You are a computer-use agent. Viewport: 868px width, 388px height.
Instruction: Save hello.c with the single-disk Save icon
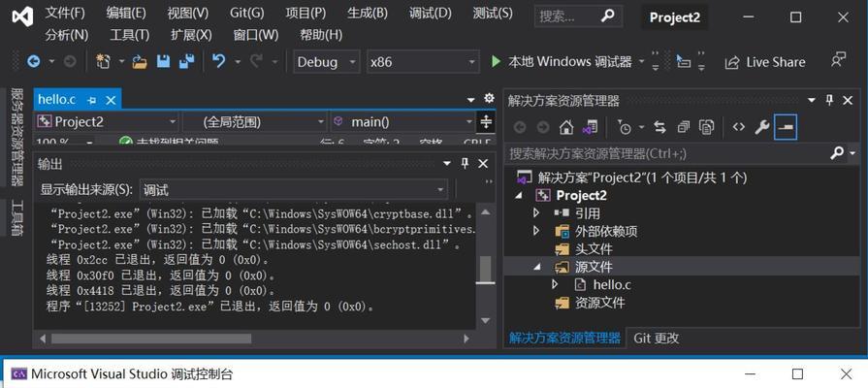(x=163, y=61)
